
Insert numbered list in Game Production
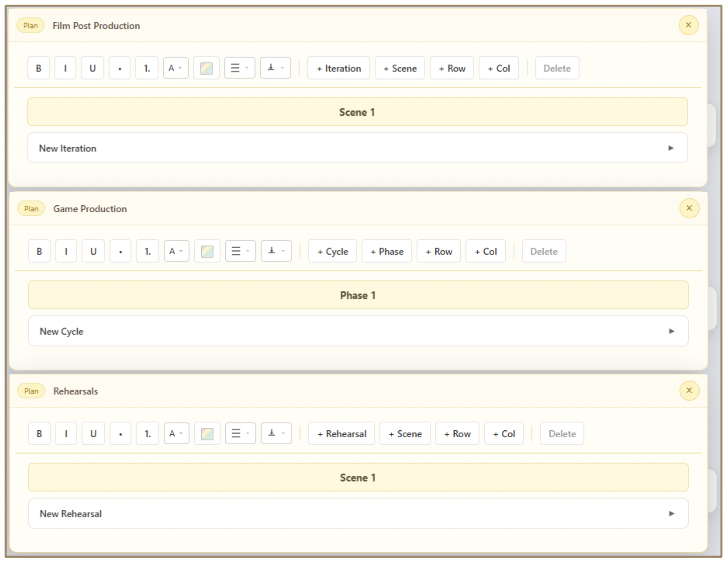tap(147, 251)
